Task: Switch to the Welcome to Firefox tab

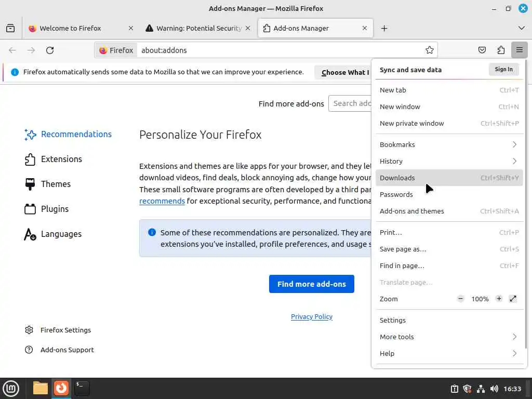Action: click(x=81, y=28)
